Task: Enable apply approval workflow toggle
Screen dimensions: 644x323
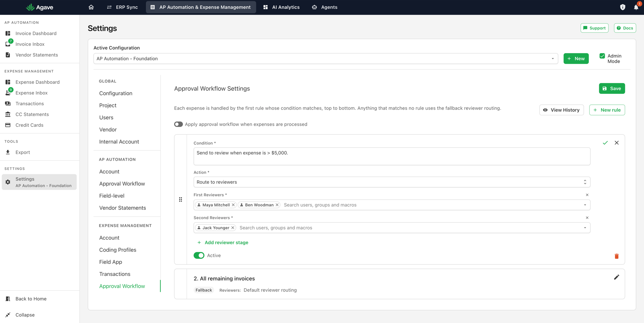Action: 178,124
